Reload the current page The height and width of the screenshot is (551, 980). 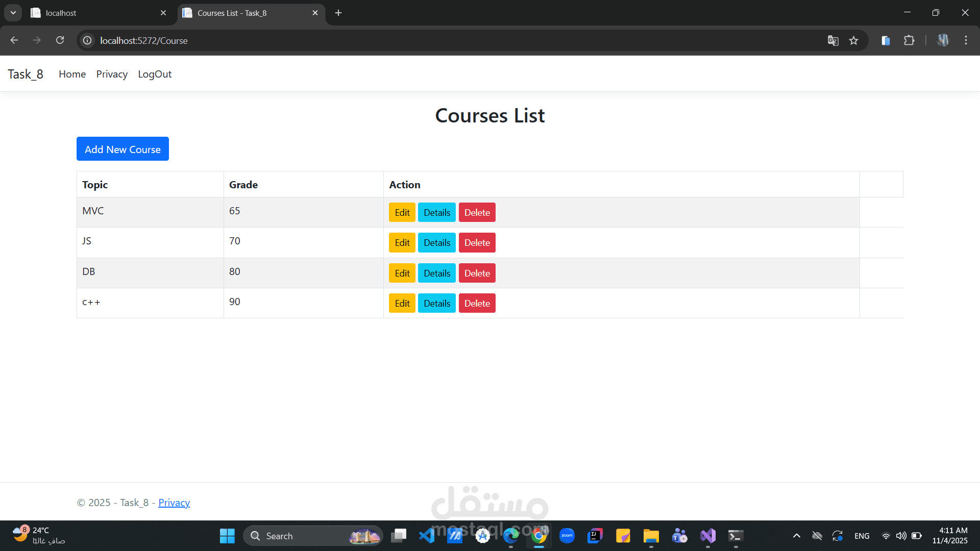click(x=60, y=40)
